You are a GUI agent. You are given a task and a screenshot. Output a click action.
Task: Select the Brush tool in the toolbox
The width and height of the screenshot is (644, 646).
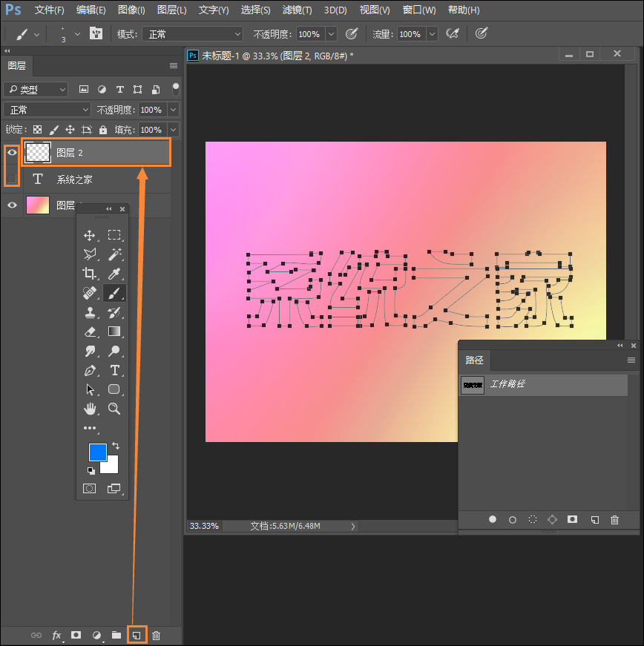point(114,293)
